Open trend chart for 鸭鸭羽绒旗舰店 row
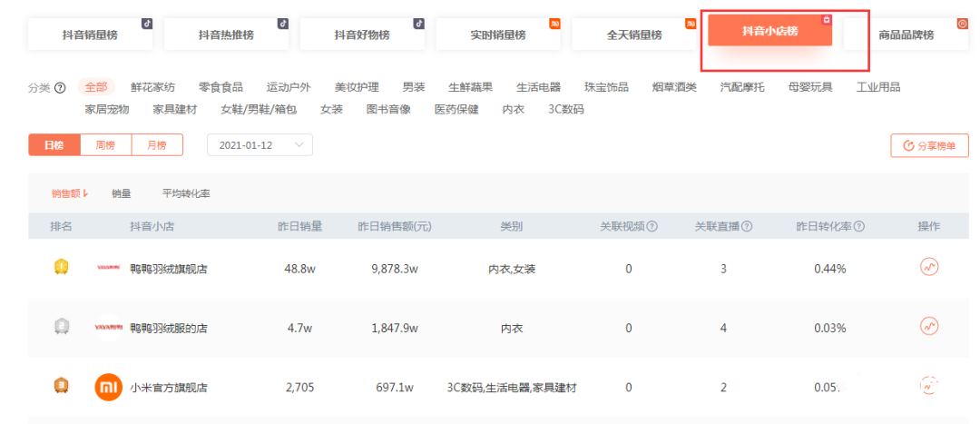Screen dimensions: 980x424 coord(929,268)
